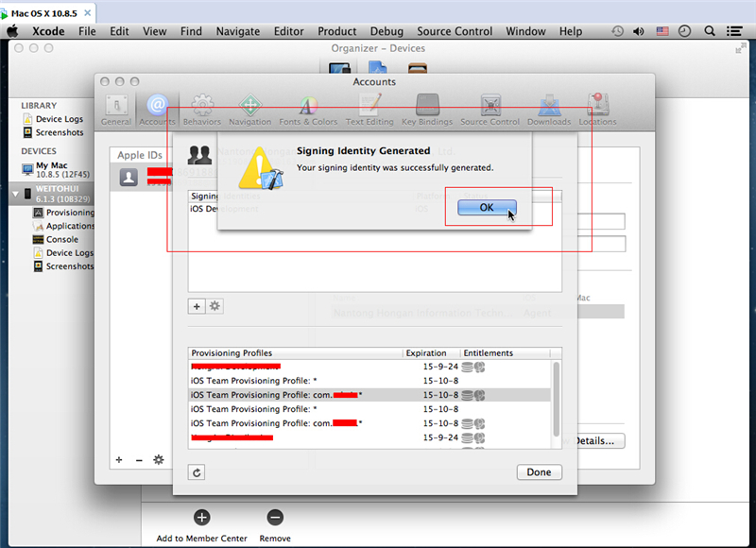Collapse the WEITOHUI device disclosure triangle
Image resolution: width=756 pixels, height=548 pixels.
pyautogui.click(x=15, y=194)
